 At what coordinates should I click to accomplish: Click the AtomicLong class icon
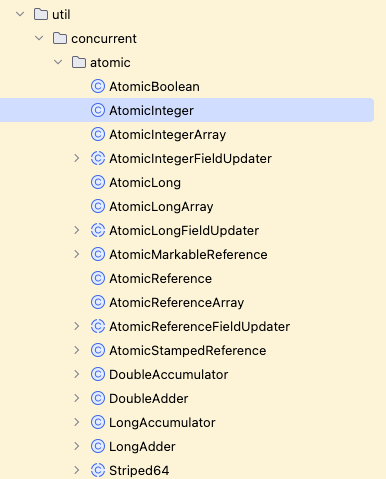click(98, 182)
